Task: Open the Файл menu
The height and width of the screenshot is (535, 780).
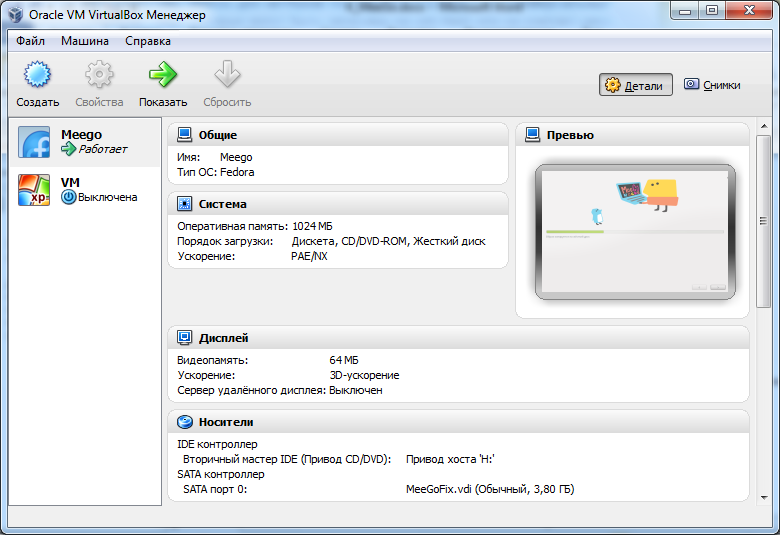Action: point(30,41)
